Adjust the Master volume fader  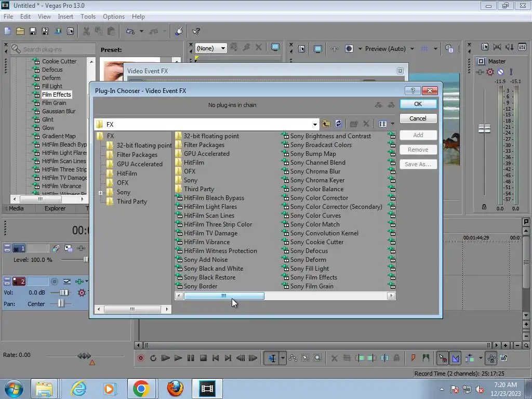484,129
